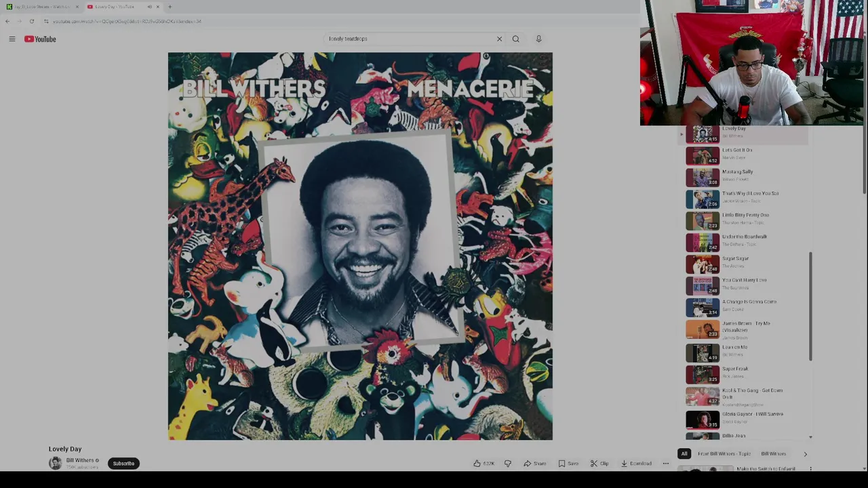Open the Super Freak thumbnail

pyautogui.click(x=703, y=374)
